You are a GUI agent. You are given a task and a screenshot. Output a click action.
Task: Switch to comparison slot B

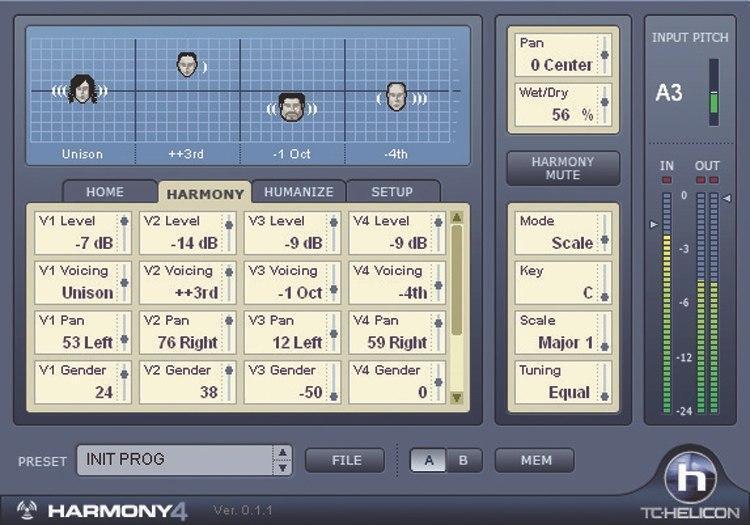(463, 460)
